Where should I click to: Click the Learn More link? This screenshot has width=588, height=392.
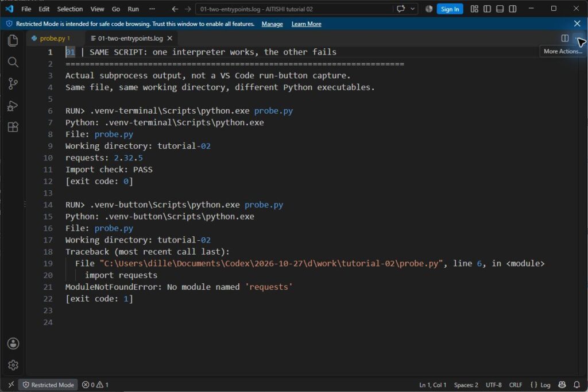(x=307, y=24)
